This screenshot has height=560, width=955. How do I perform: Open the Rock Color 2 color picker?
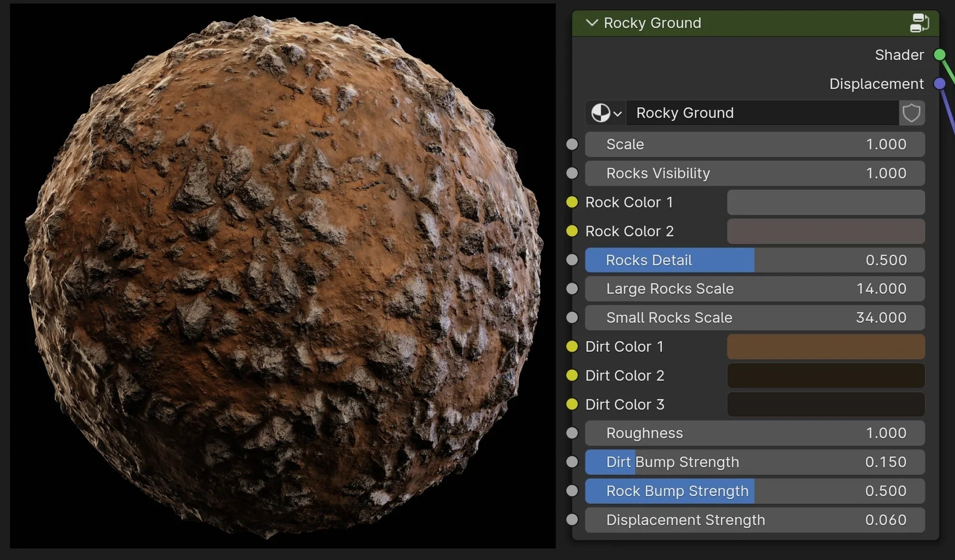point(825,231)
